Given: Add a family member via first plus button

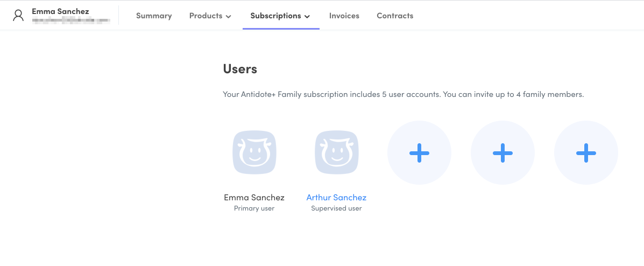Looking at the screenshot, I should point(419,153).
